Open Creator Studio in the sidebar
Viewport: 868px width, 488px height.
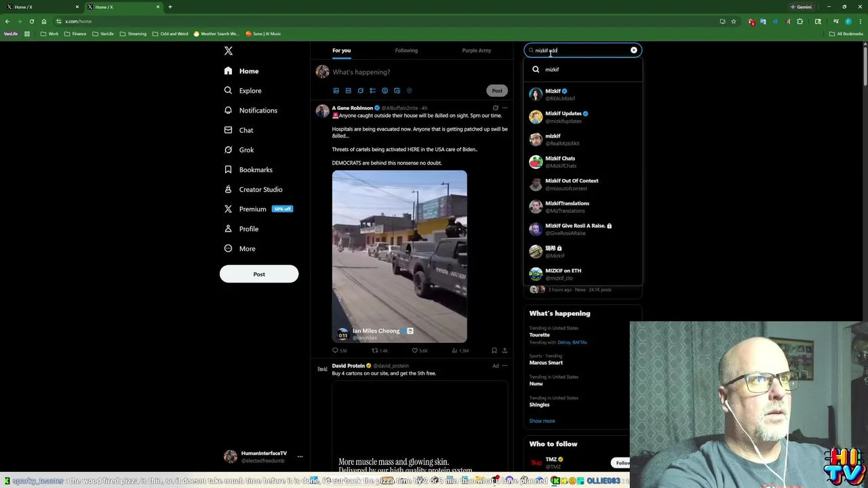253,189
